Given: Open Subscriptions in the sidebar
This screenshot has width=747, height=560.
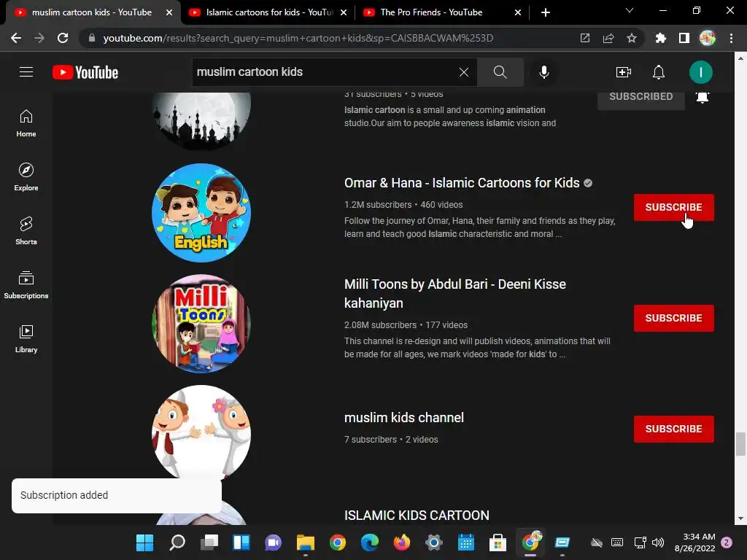Looking at the screenshot, I should pyautogui.click(x=26, y=285).
